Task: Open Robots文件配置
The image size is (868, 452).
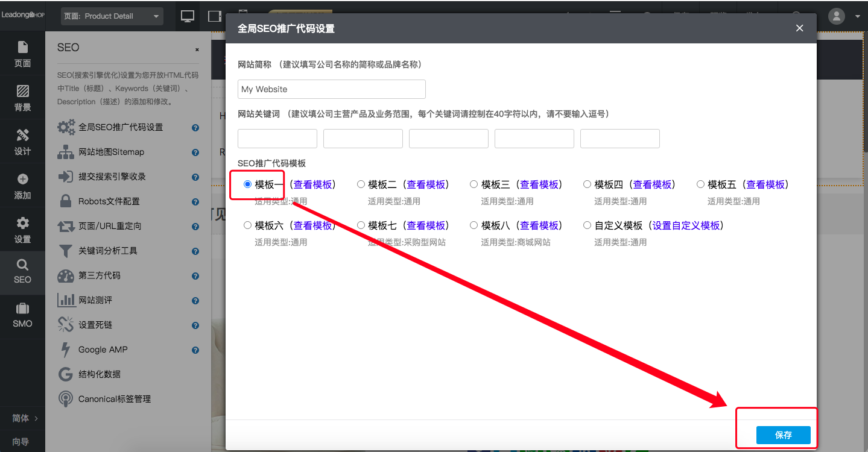Action: (x=110, y=201)
